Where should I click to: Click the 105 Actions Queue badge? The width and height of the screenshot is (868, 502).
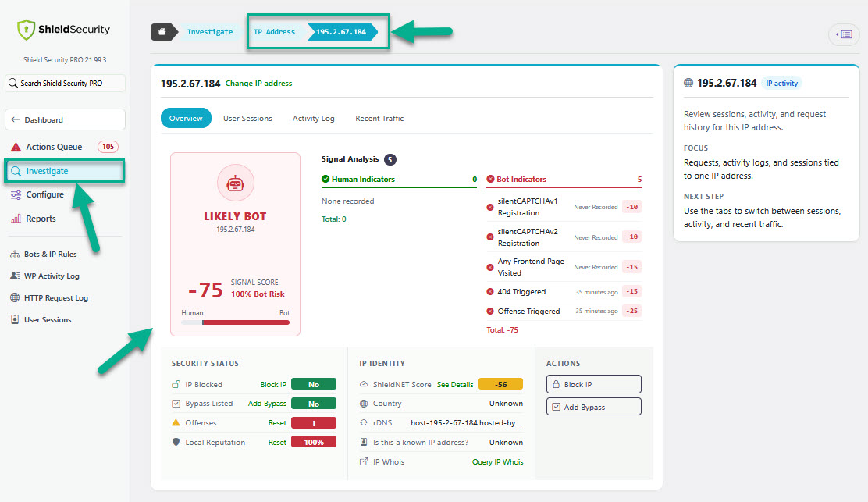click(x=108, y=147)
